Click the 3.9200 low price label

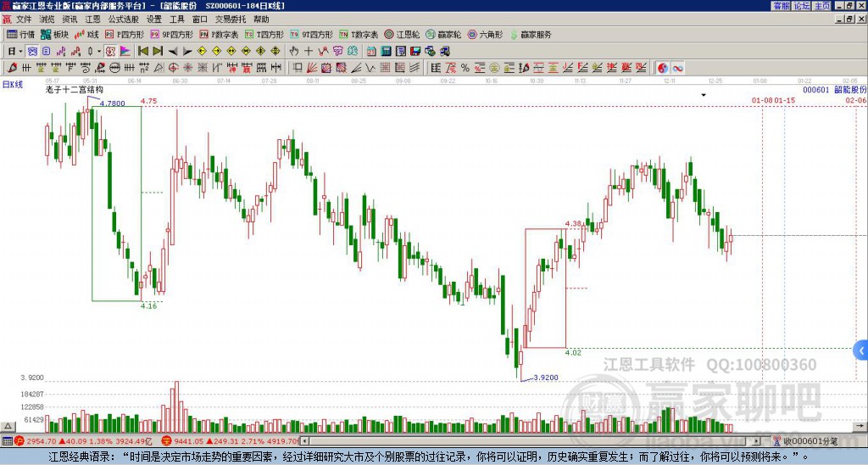pyautogui.click(x=546, y=378)
